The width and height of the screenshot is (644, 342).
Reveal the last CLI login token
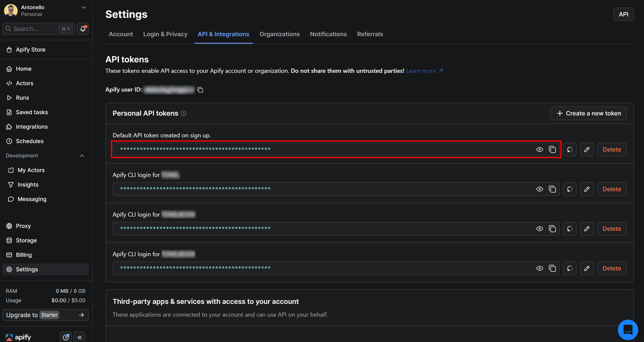tap(539, 268)
